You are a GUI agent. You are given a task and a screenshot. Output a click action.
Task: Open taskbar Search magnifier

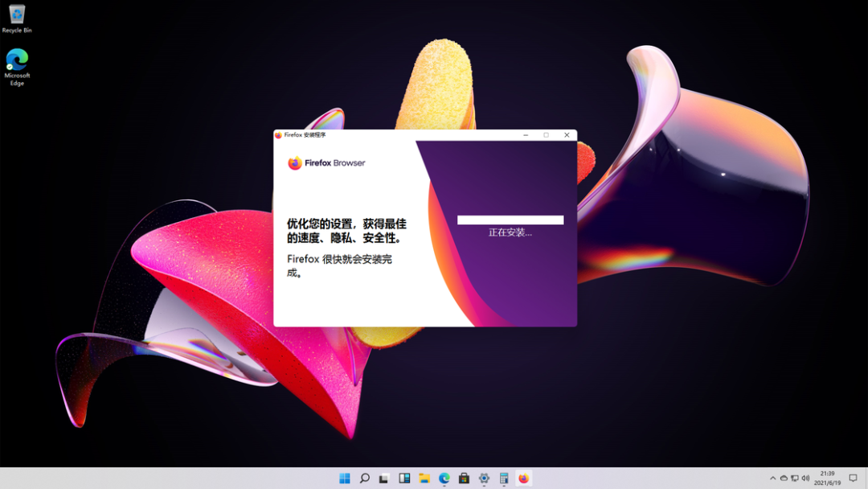point(364,478)
